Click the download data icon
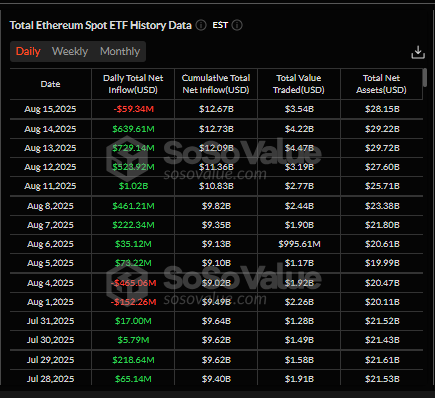 coord(418,52)
